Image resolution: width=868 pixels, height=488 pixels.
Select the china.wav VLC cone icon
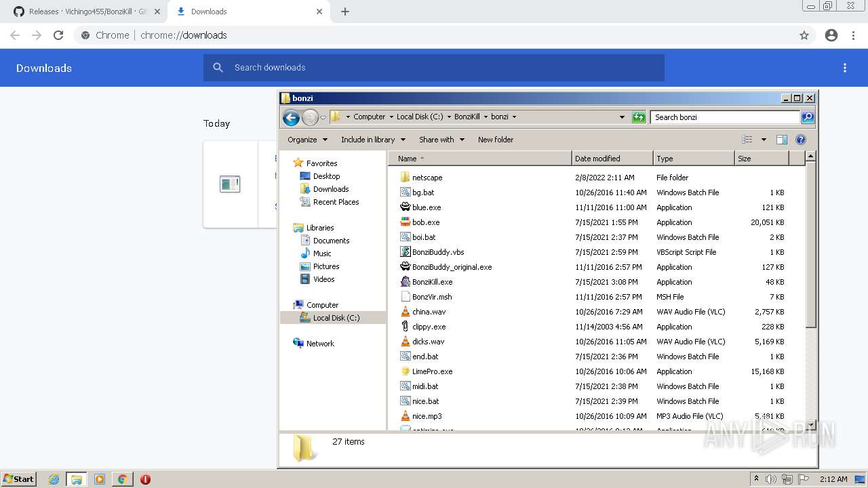[x=405, y=312]
